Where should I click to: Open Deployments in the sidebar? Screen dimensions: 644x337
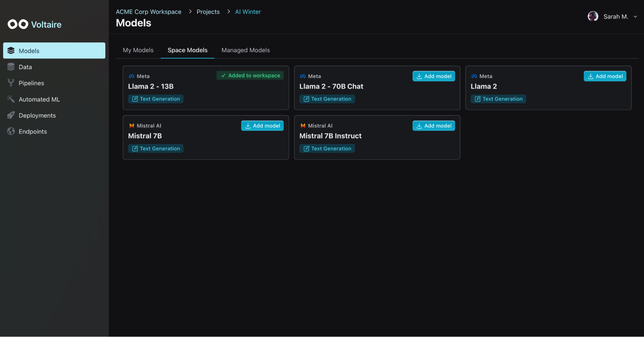tap(54, 115)
